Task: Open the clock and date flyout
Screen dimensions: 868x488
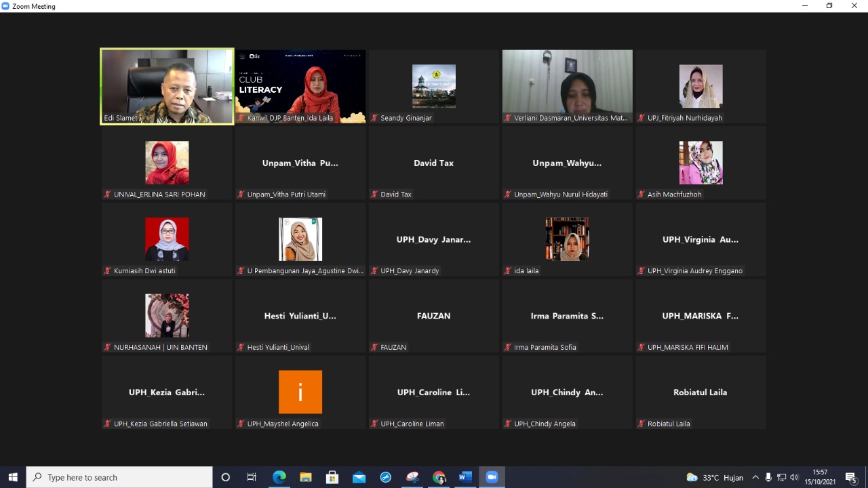Action: tap(820, 477)
